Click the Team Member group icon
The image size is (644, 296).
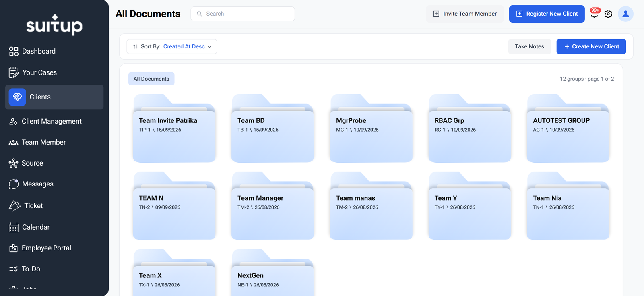pos(13,143)
